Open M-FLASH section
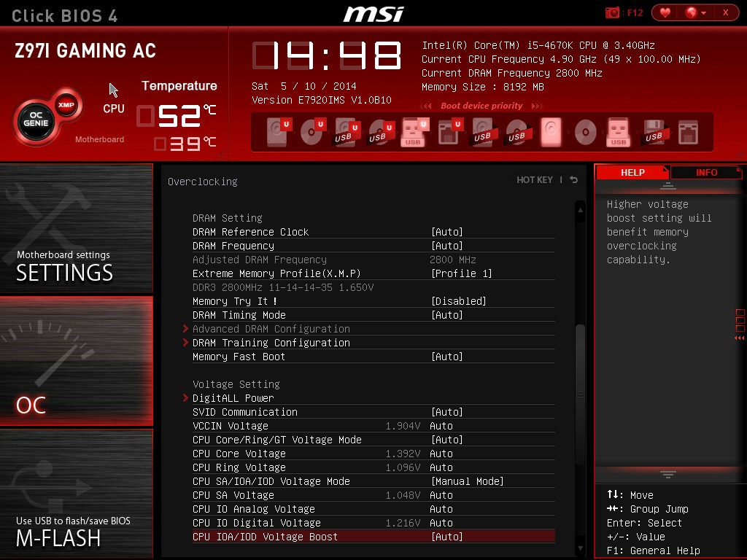The width and height of the screenshot is (747, 560). [x=76, y=494]
